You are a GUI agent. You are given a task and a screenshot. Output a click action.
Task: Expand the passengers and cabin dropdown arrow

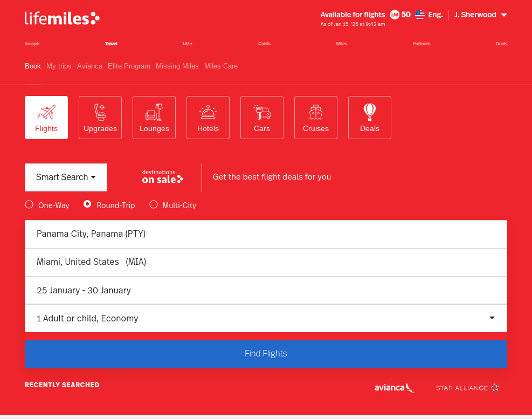click(x=492, y=318)
